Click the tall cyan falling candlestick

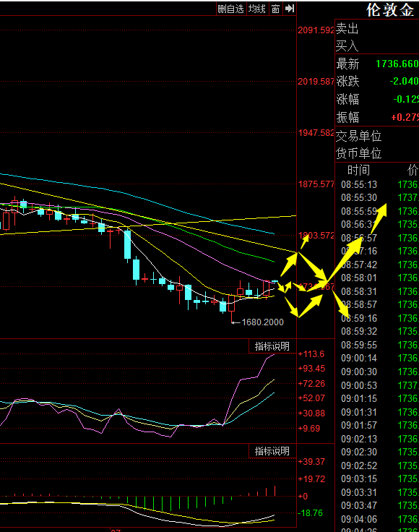(x=127, y=244)
